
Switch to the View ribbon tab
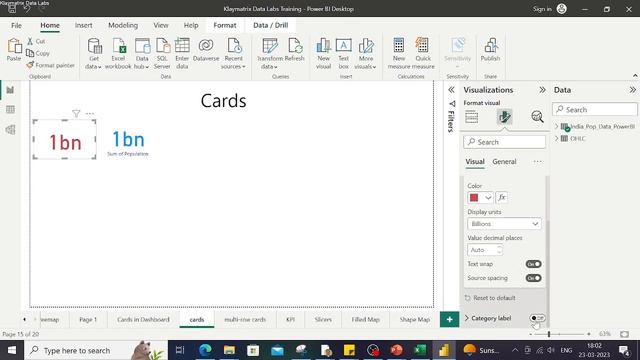coord(161,25)
